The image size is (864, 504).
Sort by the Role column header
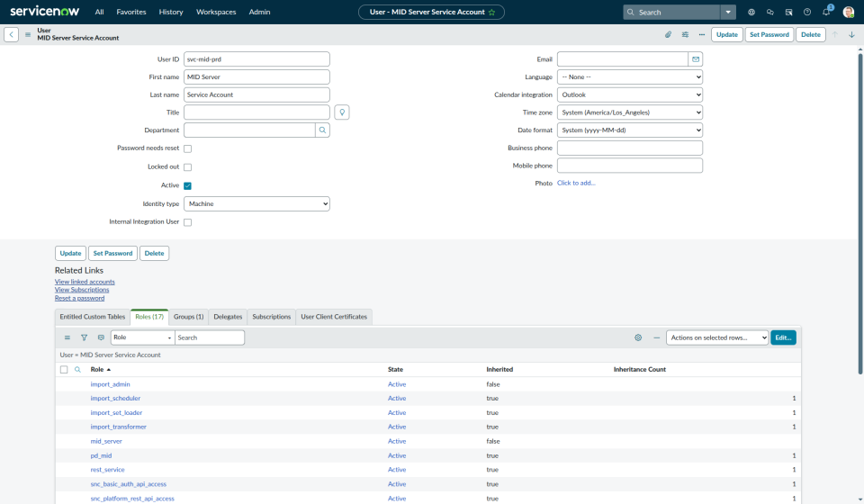(x=97, y=370)
